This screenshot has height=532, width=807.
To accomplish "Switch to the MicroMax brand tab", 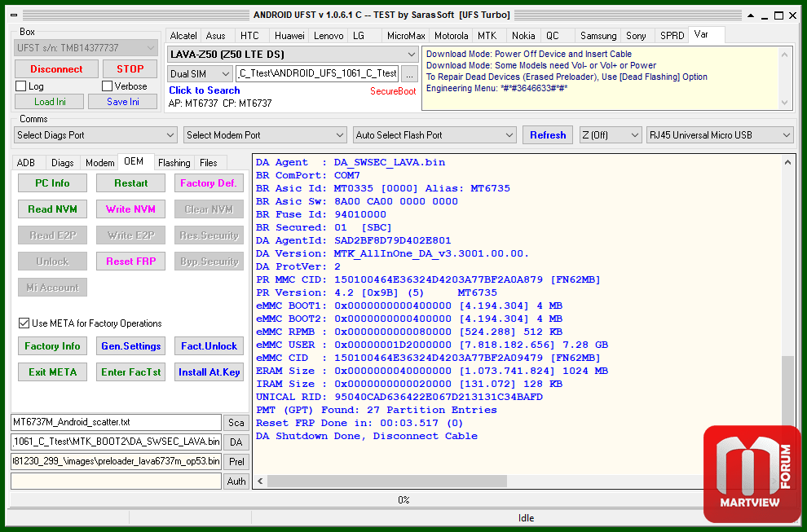I will pyautogui.click(x=406, y=36).
